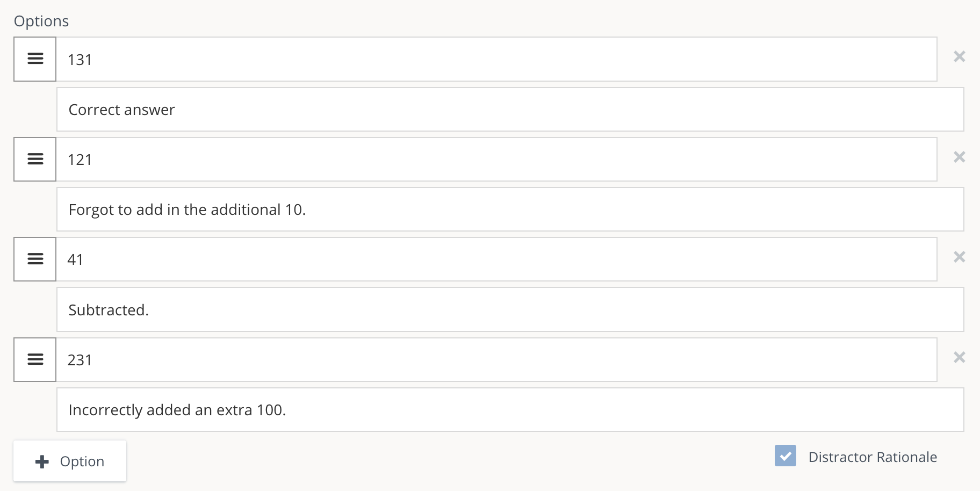This screenshot has height=491, width=980.
Task: Click the drag handle next to option 131
Action: point(34,59)
